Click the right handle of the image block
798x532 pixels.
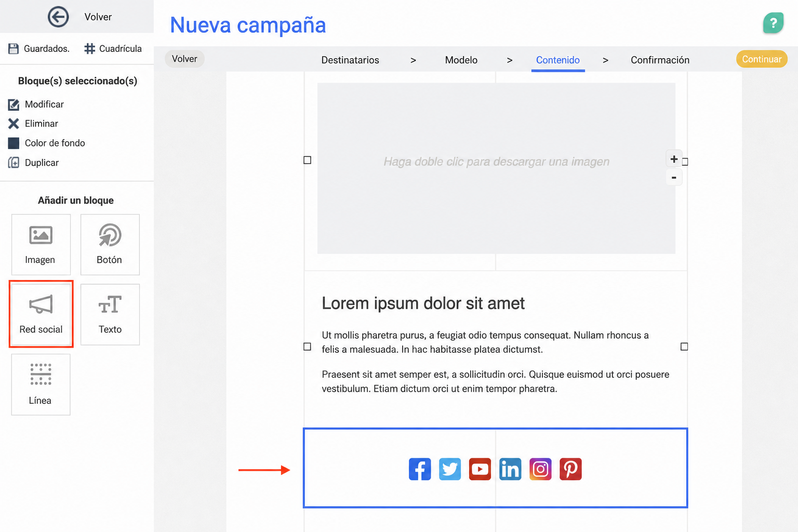(x=685, y=162)
